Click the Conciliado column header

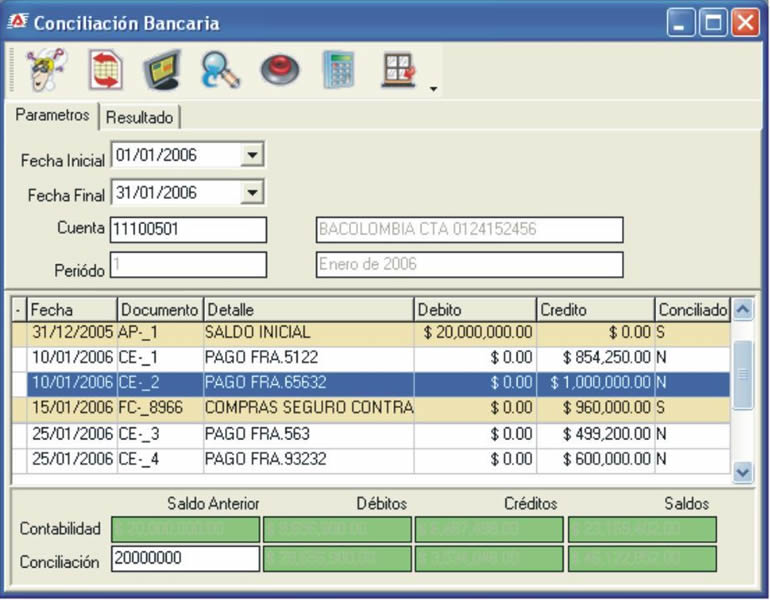[693, 310]
